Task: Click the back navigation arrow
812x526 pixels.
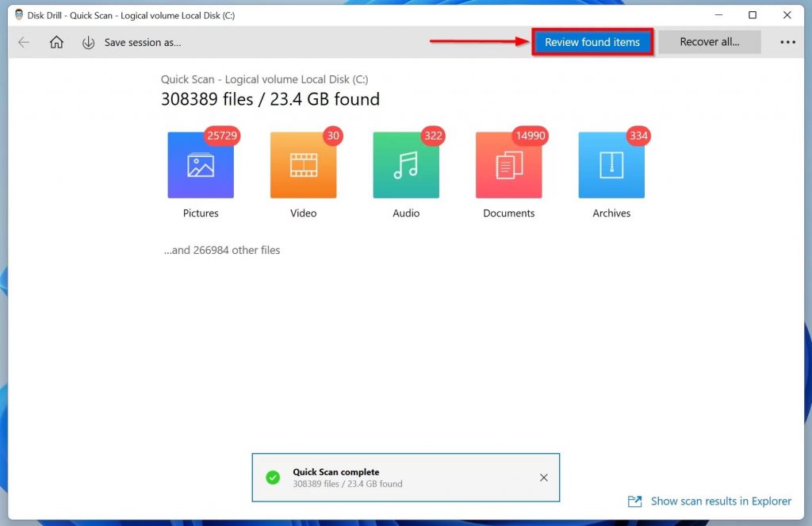Action: (22, 42)
